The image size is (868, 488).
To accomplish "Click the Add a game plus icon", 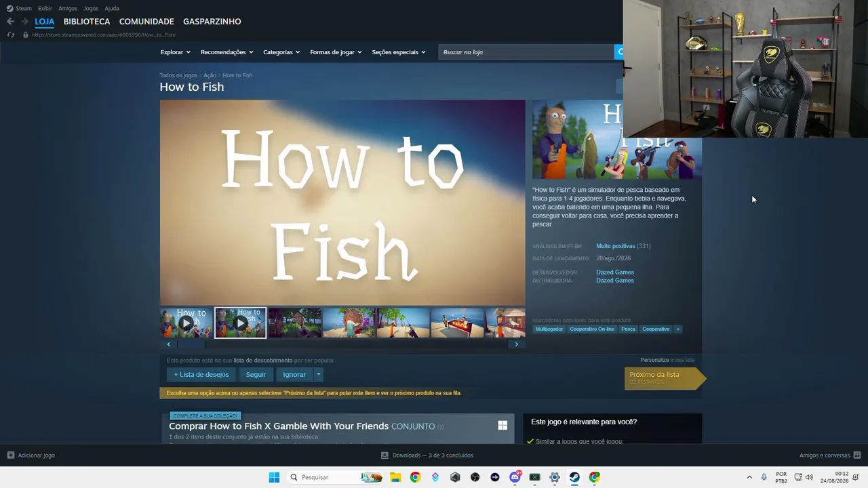I will point(10,455).
